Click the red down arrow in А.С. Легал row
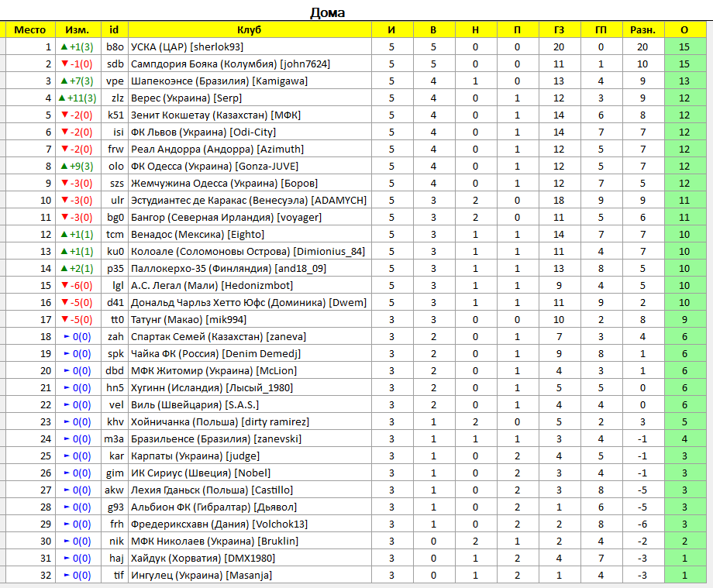 (64, 285)
